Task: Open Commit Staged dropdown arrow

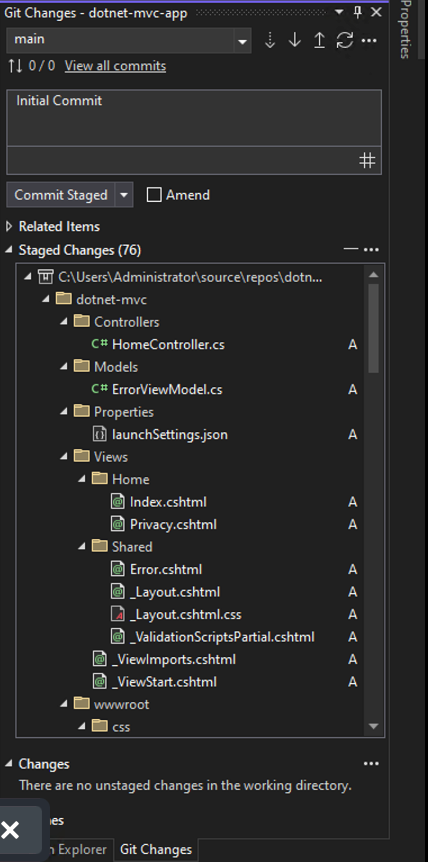Action: coord(124,195)
